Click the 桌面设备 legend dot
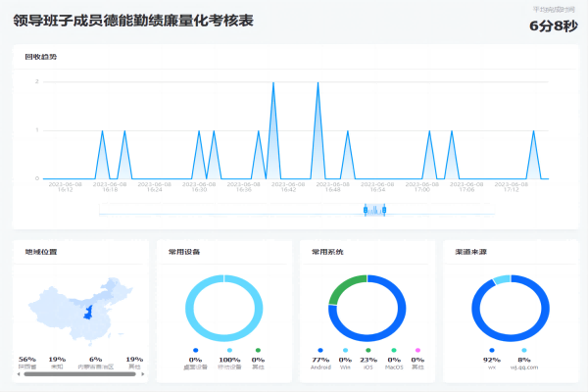This screenshot has height=392, width=588. tap(196, 350)
